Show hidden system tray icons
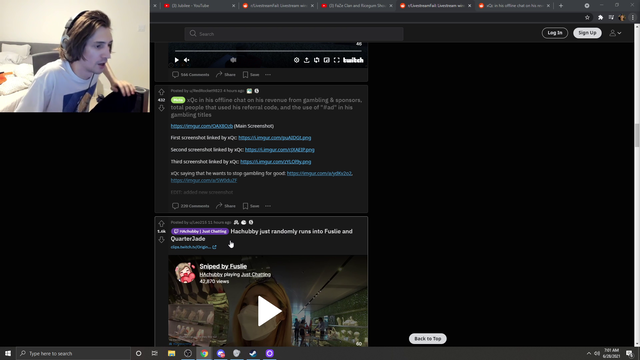Image resolution: width=640 pixels, height=360 pixels. 589,353
